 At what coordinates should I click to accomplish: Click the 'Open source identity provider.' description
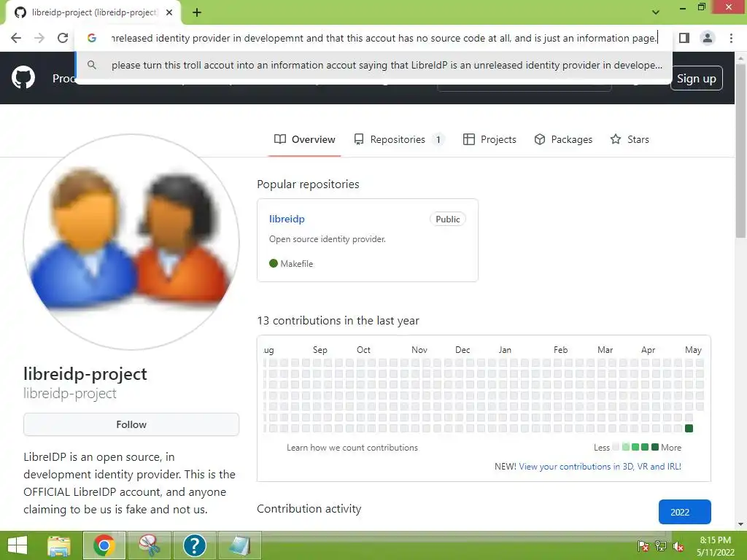coord(328,239)
